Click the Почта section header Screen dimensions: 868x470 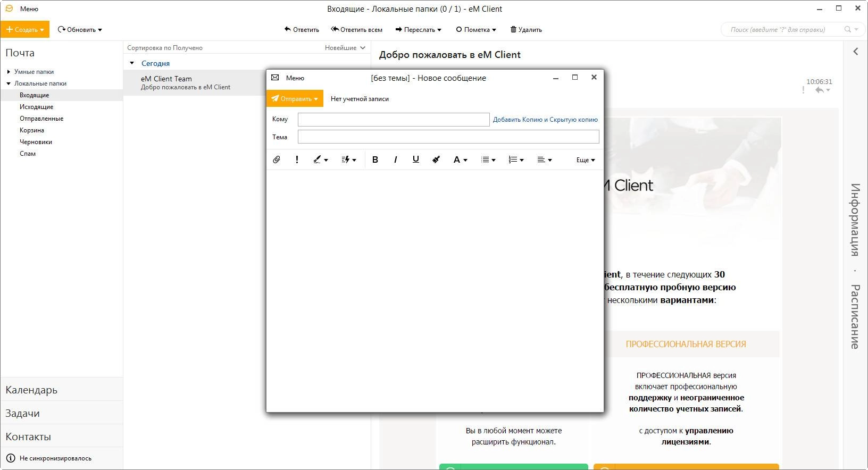click(20, 53)
